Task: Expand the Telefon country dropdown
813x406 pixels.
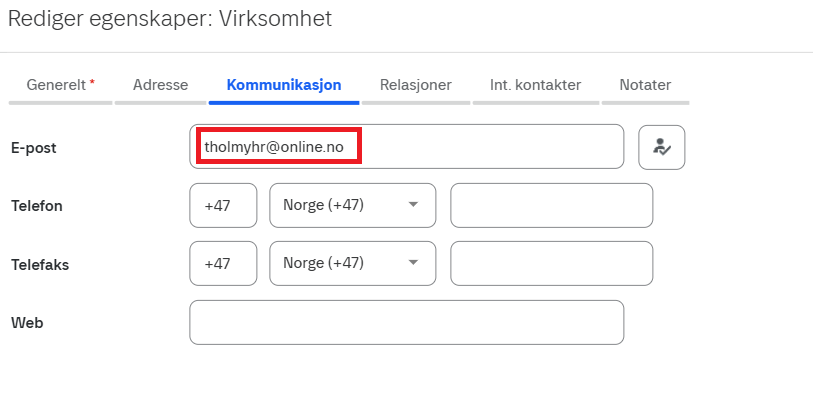Action: (x=352, y=205)
